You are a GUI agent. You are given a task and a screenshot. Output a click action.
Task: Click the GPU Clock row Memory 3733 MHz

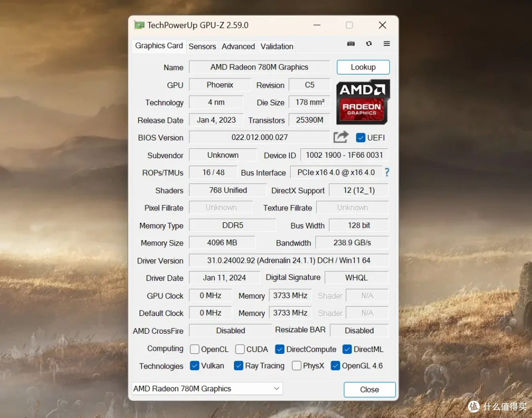290,295
